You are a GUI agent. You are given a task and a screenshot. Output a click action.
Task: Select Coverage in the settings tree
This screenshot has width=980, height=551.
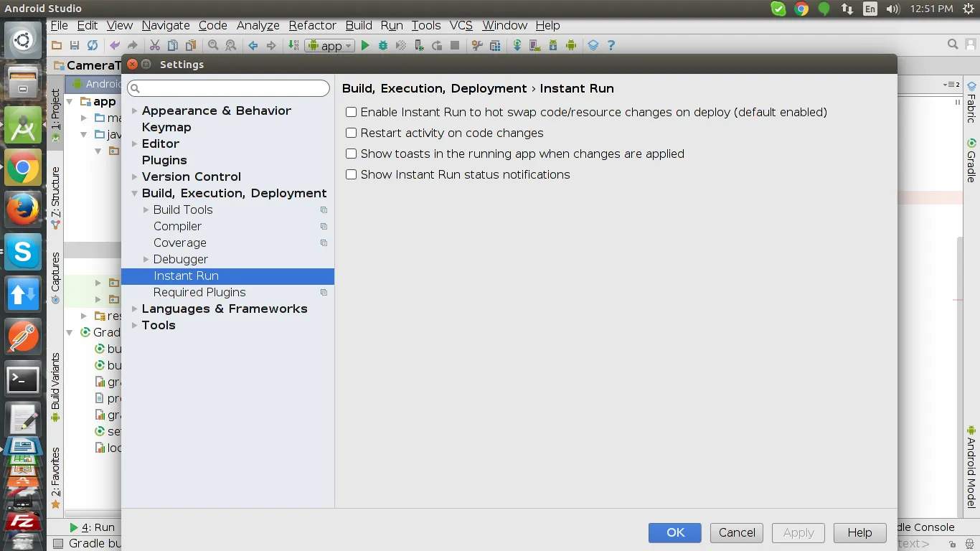179,242
